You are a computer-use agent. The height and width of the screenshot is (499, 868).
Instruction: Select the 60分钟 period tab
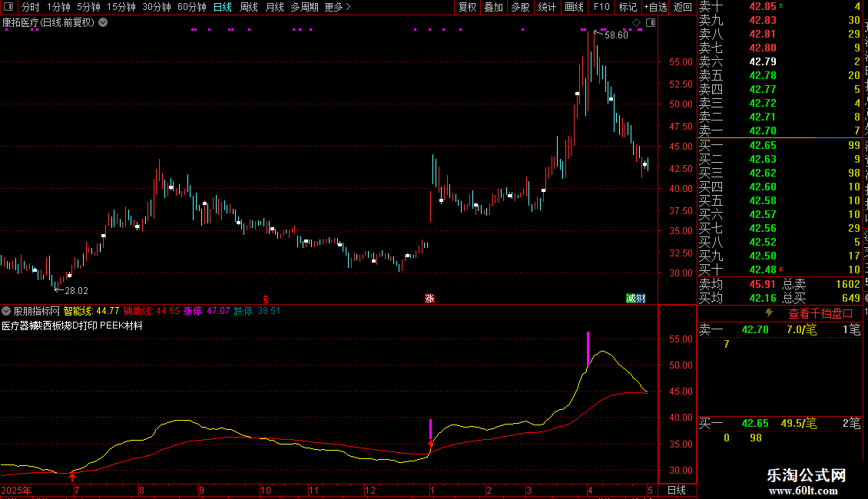click(192, 7)
